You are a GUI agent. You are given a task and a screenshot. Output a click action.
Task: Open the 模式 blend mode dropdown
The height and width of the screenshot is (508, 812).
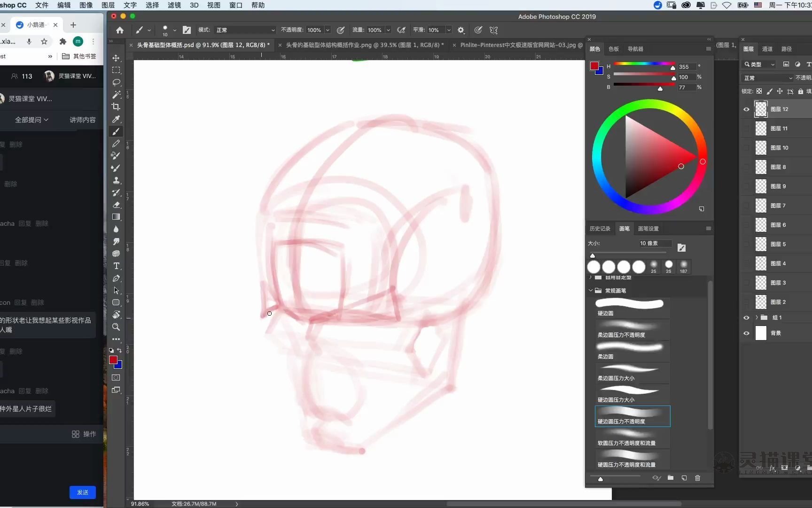click(x=245, y=30)
